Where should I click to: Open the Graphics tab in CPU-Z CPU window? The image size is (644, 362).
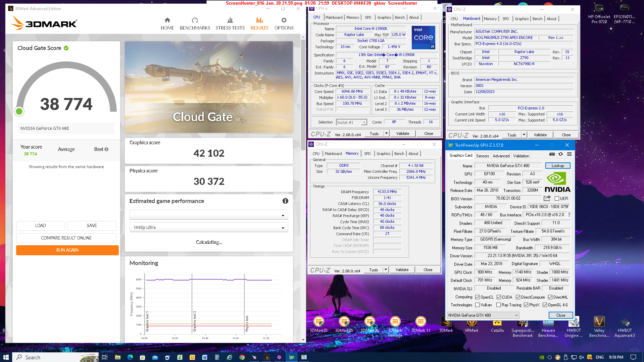384,17
